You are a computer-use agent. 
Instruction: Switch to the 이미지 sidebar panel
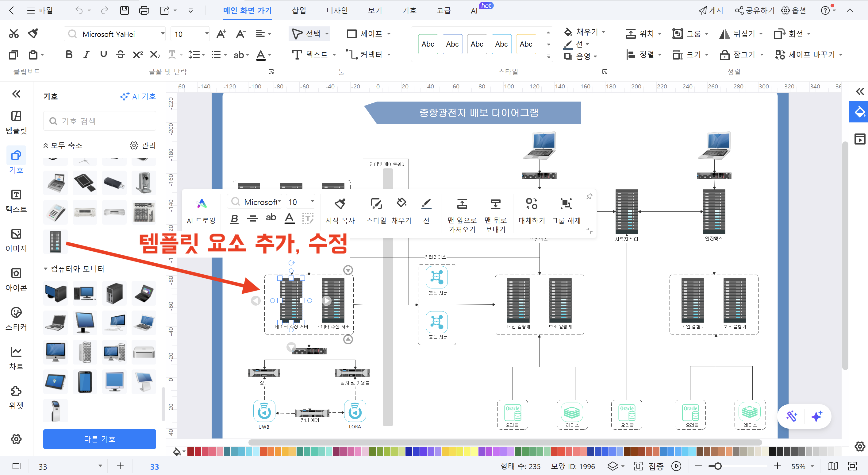pyautogui.click(x=16, y=240)
